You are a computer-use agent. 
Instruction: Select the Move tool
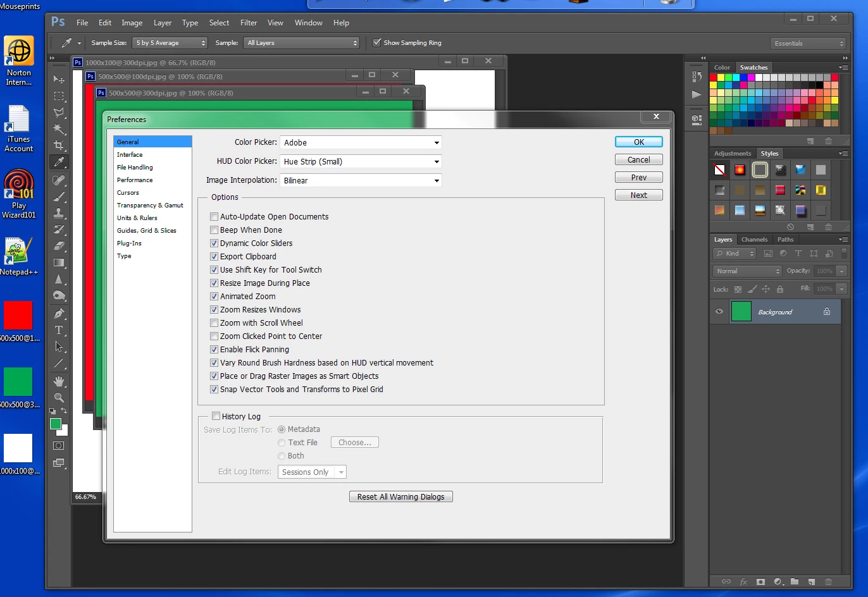[59, 80]
